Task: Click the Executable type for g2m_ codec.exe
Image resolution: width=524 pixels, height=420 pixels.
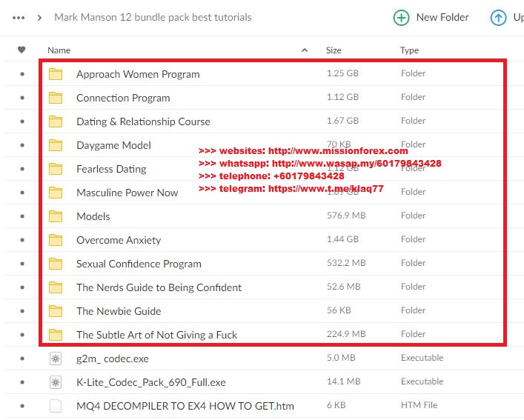Action: [x=422, y=358]
